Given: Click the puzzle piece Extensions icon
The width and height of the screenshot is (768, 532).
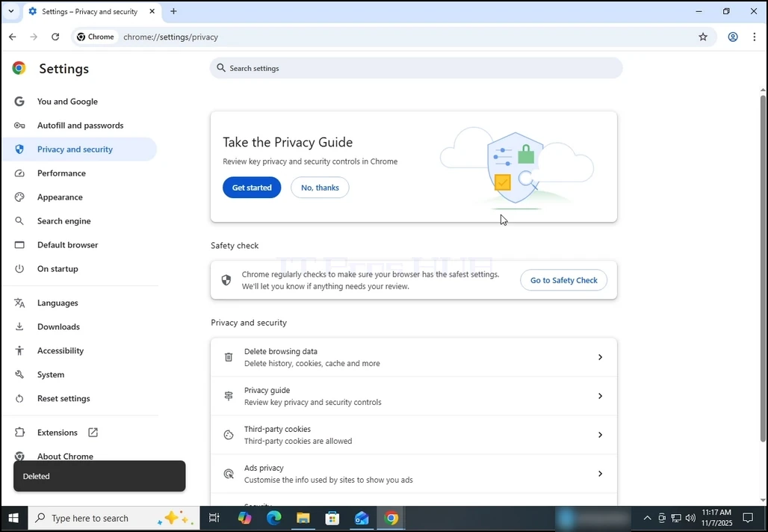Looking at the screenshot, I should click(19, 433).
